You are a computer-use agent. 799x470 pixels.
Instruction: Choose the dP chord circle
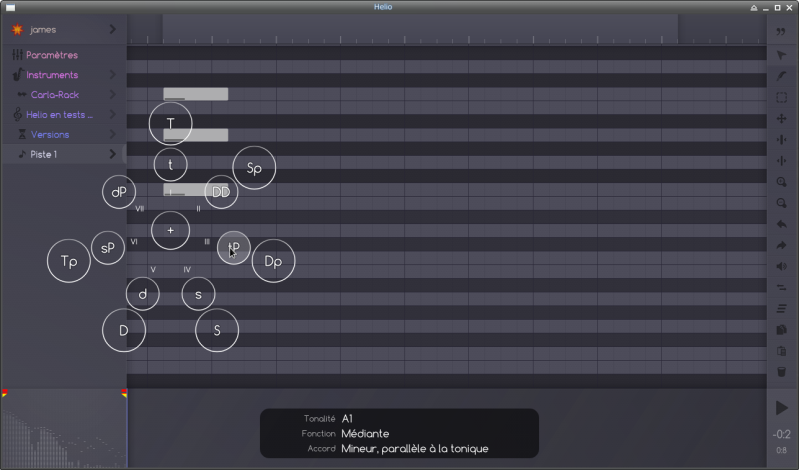pyautogui.click(x=119, y=192)
